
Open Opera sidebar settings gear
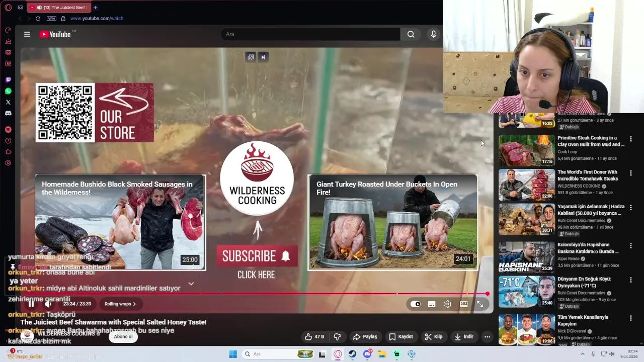click(8, 163)
